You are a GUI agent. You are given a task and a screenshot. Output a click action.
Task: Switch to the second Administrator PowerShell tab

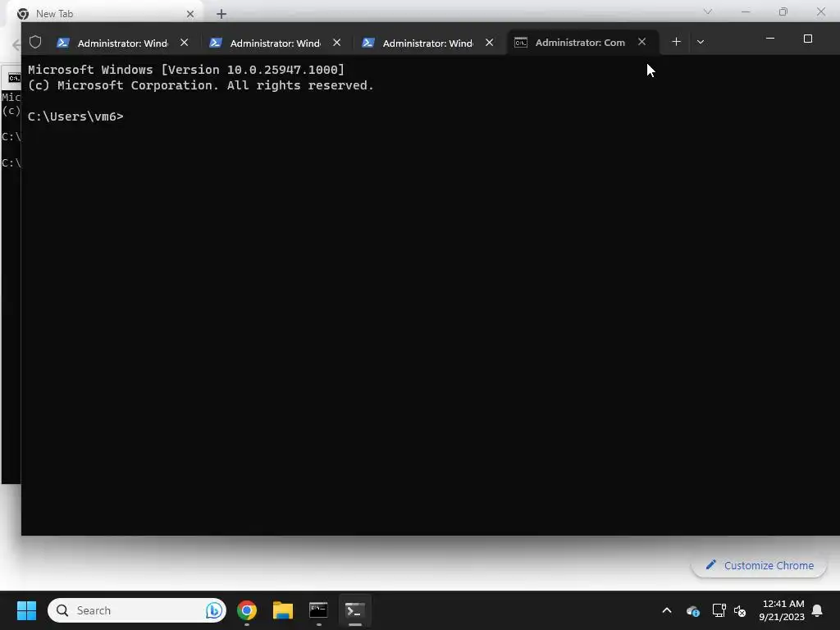pyautogui.click(x=276, y=43)
